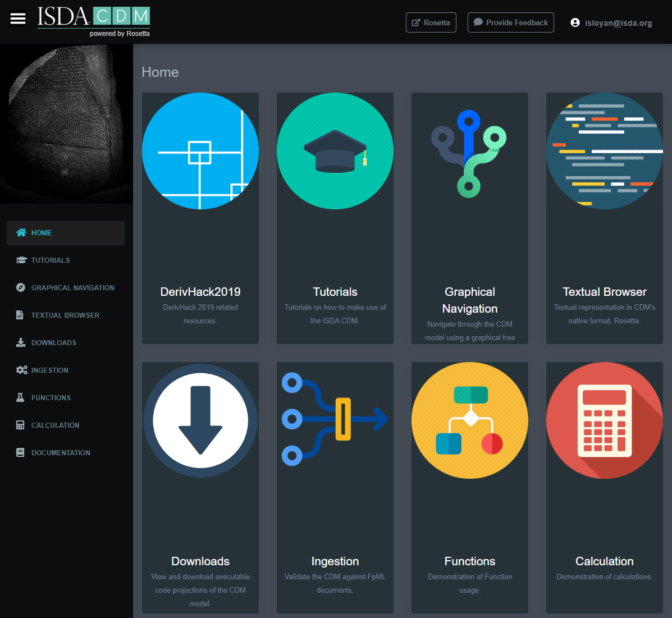The width and height of the screenshot is (672, 618).
Task: Click the Home page heading
Action: (161, 72)
